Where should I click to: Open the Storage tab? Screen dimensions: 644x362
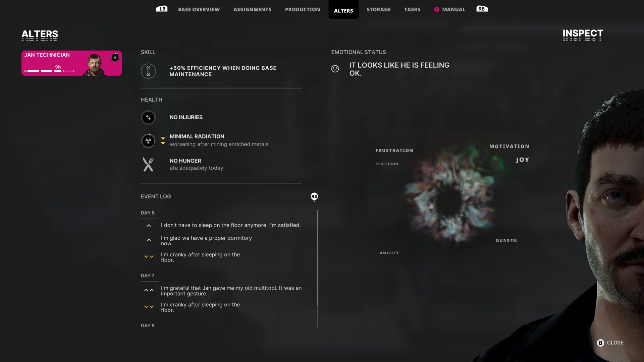click(x=379, y=9)
